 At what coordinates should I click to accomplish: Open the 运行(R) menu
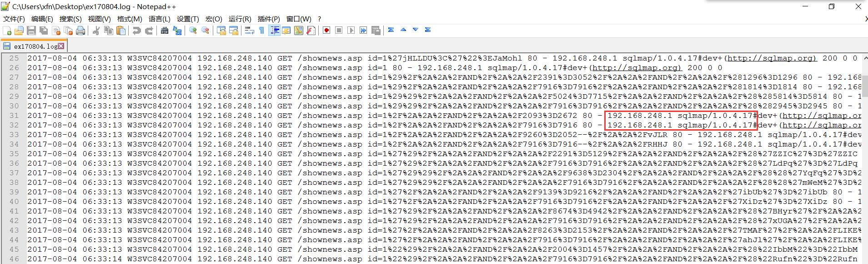pos(240,19)
